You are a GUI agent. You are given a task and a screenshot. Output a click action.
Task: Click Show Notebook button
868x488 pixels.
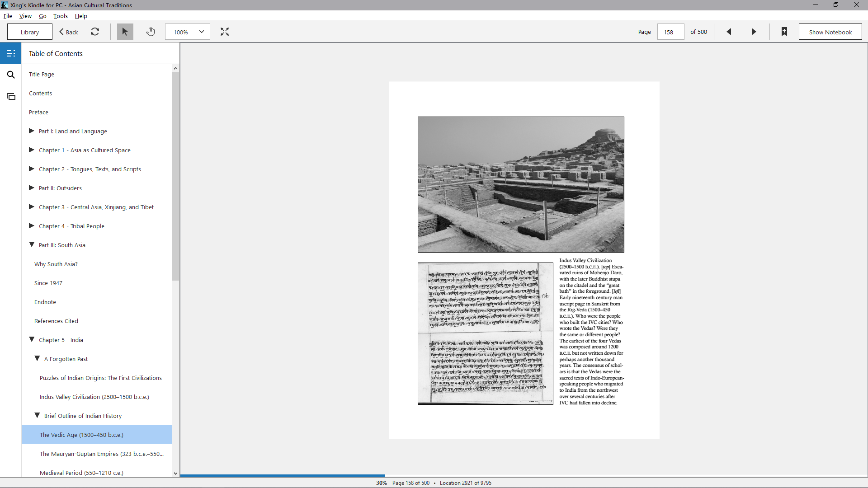click(x=830, y=32)
